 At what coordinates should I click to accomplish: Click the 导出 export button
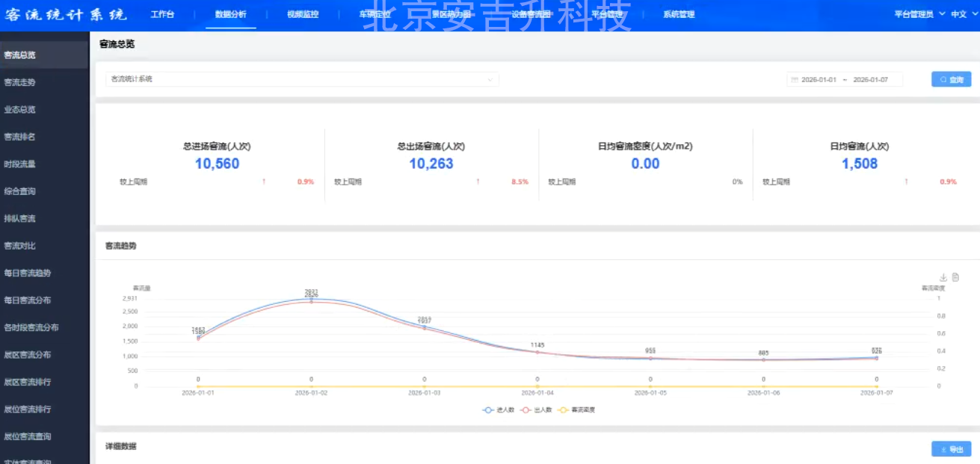pos(950,448)
